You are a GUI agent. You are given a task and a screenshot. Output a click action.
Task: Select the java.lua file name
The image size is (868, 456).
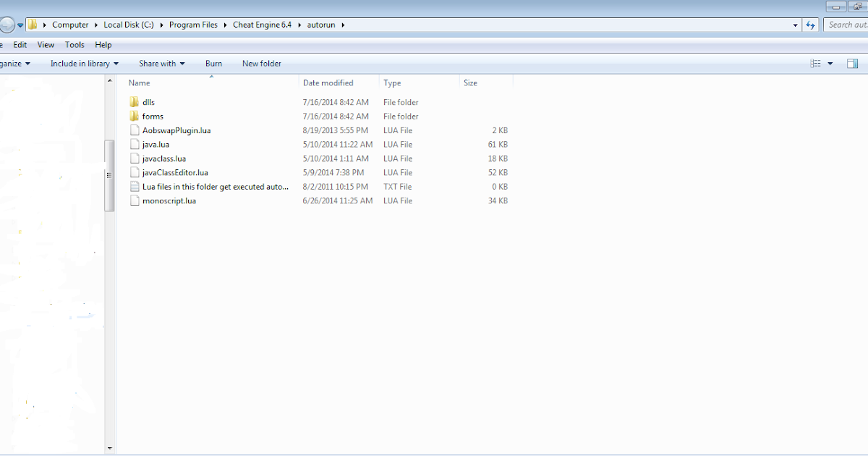click(x=156, y=144)
